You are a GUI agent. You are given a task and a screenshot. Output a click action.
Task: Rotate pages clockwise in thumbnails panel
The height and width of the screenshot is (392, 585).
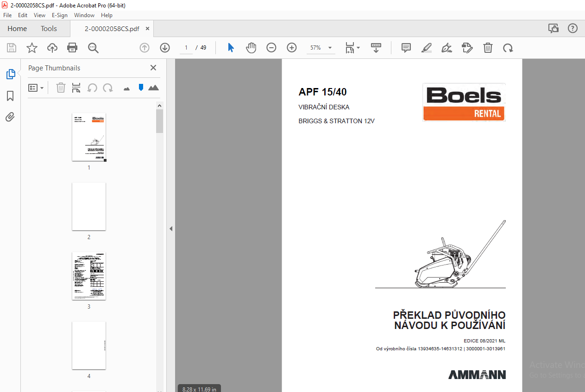[x=108, y=88]
